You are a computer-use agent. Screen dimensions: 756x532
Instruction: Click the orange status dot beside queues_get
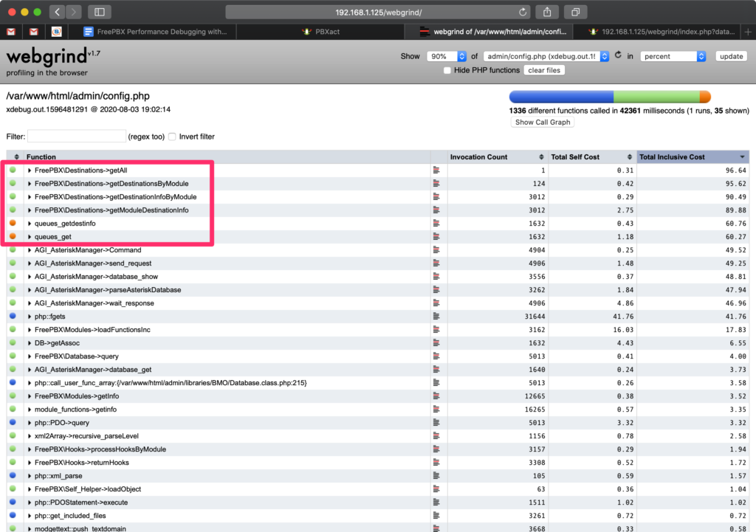[x=13, y=236]
